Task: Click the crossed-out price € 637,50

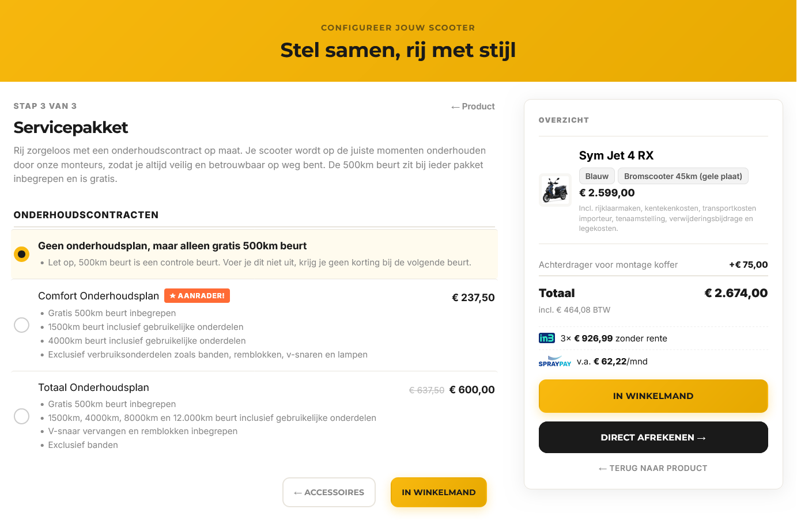Action: pyautogui.click(x=426, y=389)
